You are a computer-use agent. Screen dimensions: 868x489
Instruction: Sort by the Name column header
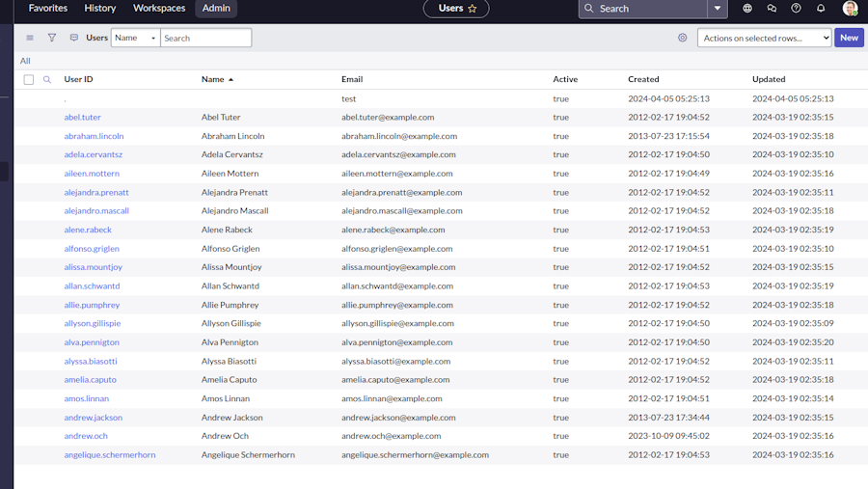pyautogui.click(x=212, y=79)
